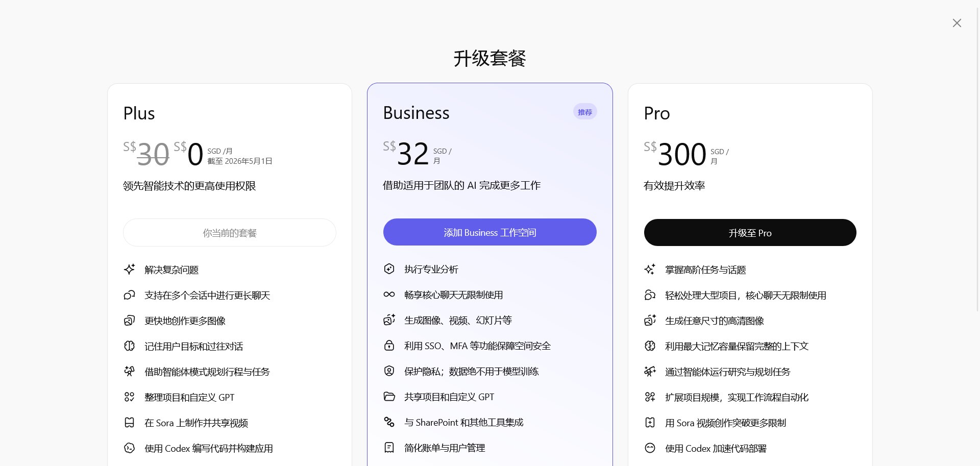Click the 升级至 Pro button
The width and height of the screenshot is (980, 466).
750,233
